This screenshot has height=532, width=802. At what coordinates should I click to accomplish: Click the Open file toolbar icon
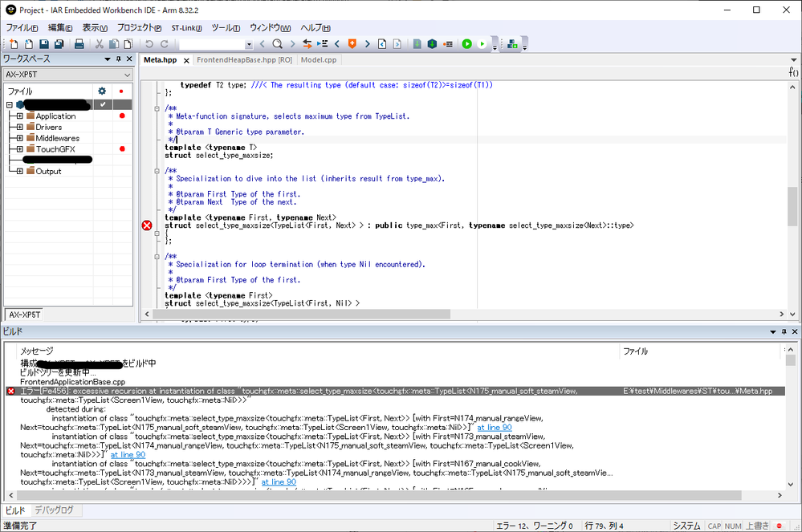coord(29,44)
